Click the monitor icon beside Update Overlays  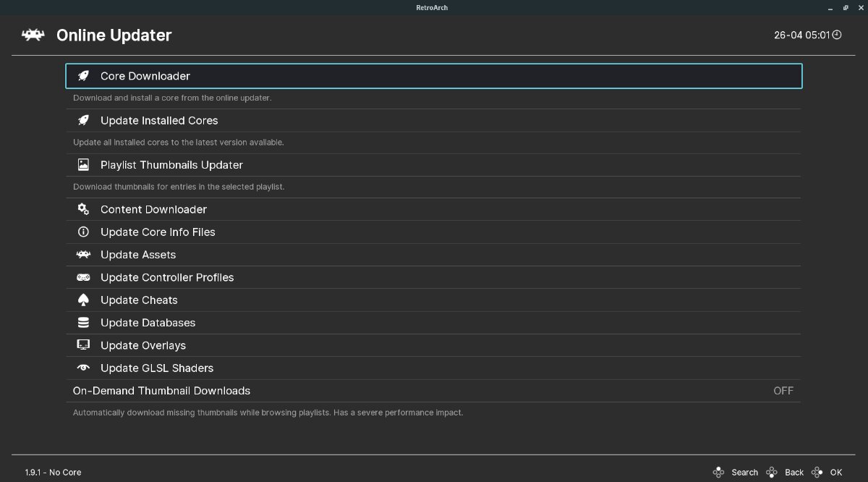pyautogui.click(x=84, y=345)
